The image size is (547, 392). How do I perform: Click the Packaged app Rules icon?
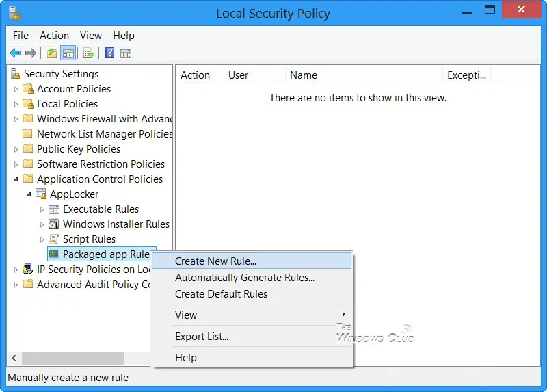(54, 254)
